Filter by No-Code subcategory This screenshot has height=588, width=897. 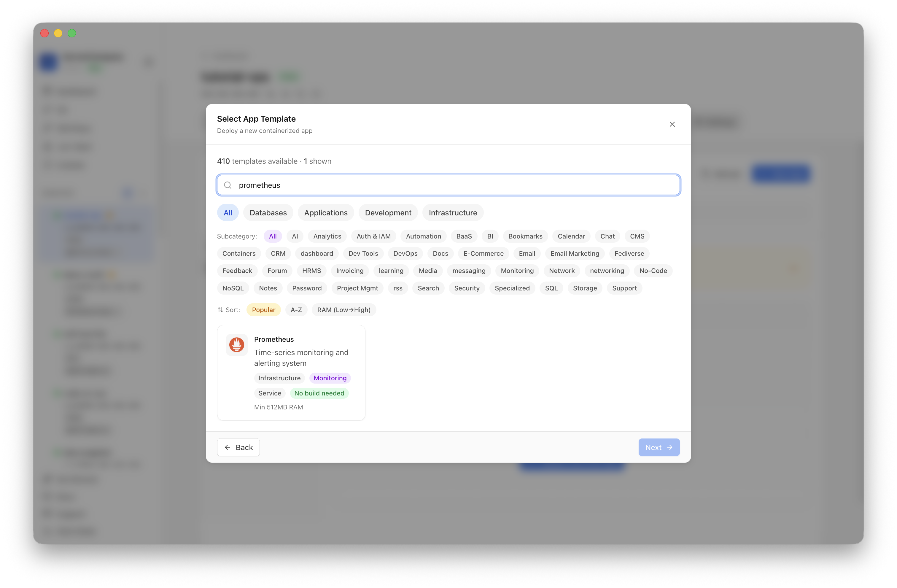(653, 271)
